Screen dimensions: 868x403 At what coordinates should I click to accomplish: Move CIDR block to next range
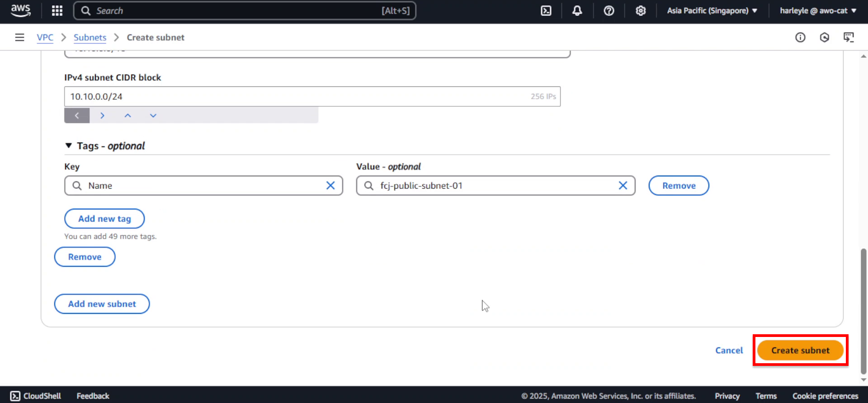pos(103,115)
